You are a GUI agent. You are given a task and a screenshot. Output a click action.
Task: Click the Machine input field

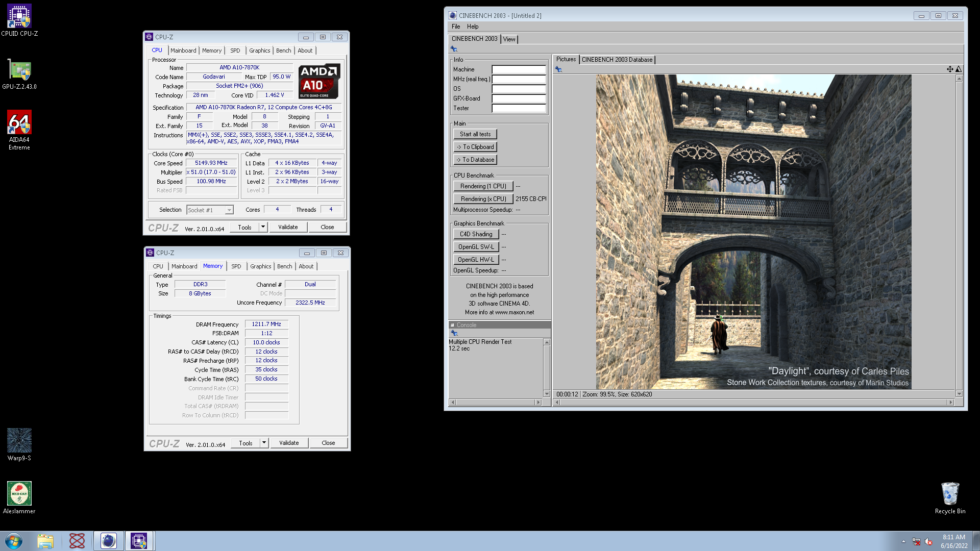(x=519, y=69)
